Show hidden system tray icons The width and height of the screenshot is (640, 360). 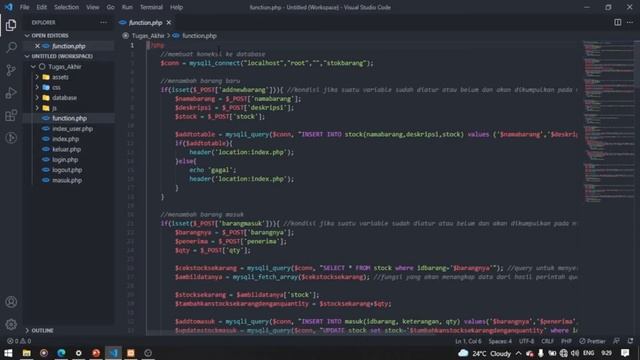pos(518,353)
